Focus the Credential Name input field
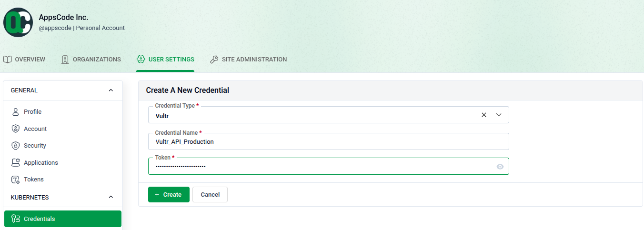Image resolution: width=644 pixels, height=230 pixels. tap(329, 141)
